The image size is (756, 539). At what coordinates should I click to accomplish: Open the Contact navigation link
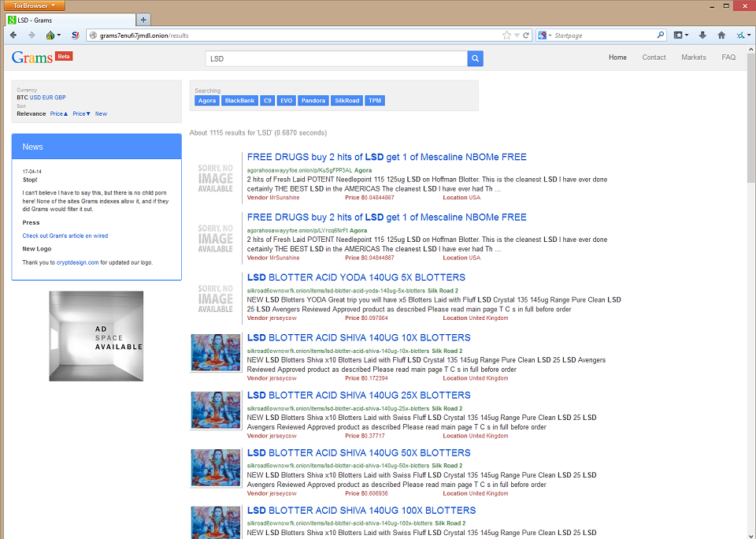click(654, 58)
